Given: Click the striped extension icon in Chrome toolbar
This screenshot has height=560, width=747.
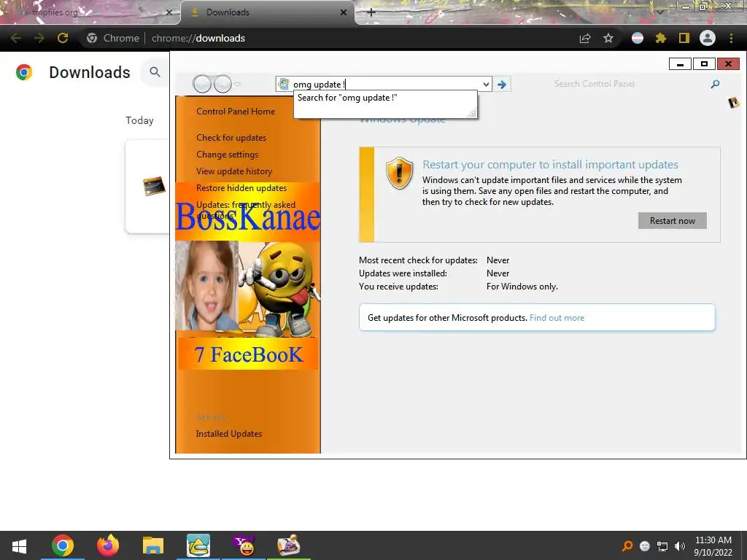Looking at the screenshot, I should [638, 38].
